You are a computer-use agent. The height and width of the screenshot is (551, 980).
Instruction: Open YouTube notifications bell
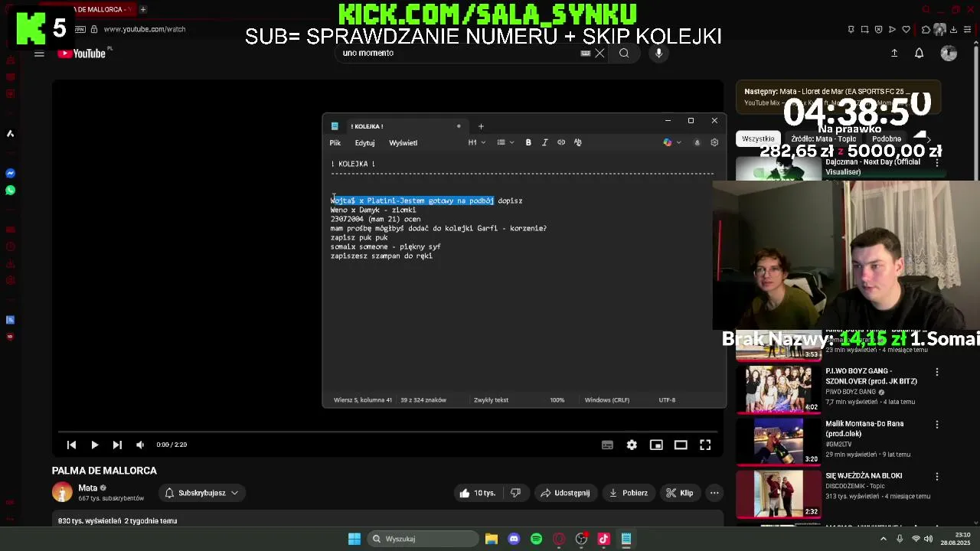920,53
